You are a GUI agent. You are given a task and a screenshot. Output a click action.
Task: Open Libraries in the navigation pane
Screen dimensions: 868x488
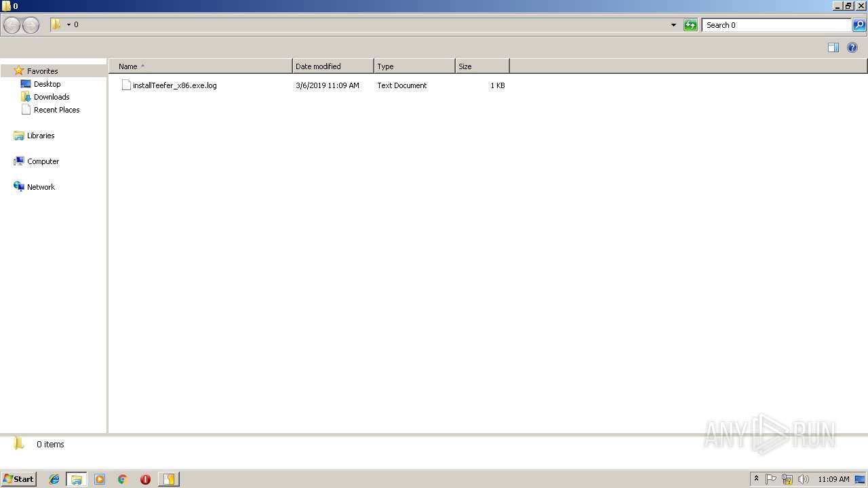(41, 136)
